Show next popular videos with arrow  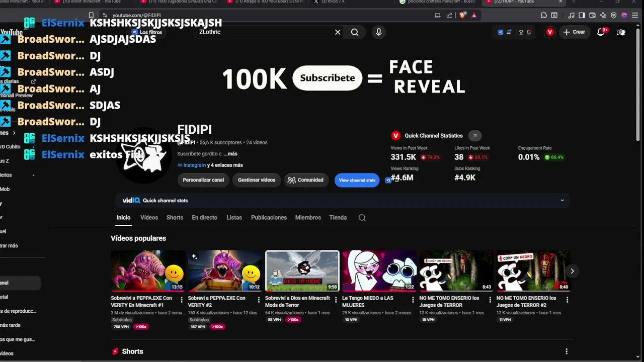pyautogui.click(x=572, y=271)
